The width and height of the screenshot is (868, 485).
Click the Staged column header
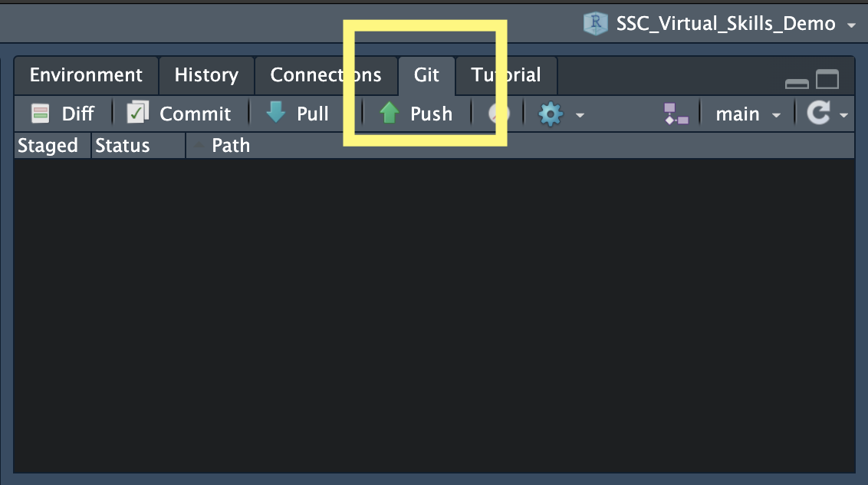coord(48,146)
